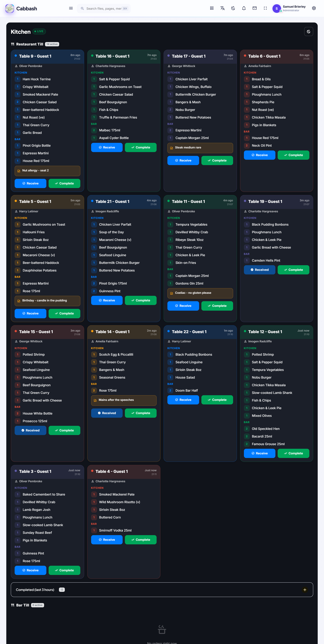Viewport: 324px width, 644px height.
Task: Open the language translate icon
Action: [x=223, y=8]
